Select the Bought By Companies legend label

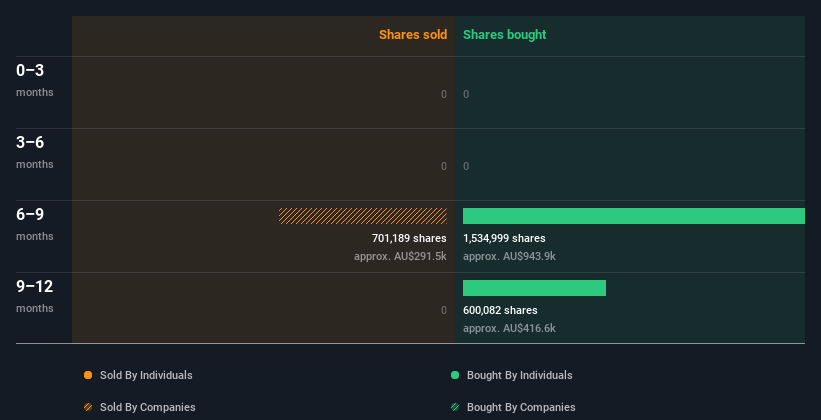(521, 407)
